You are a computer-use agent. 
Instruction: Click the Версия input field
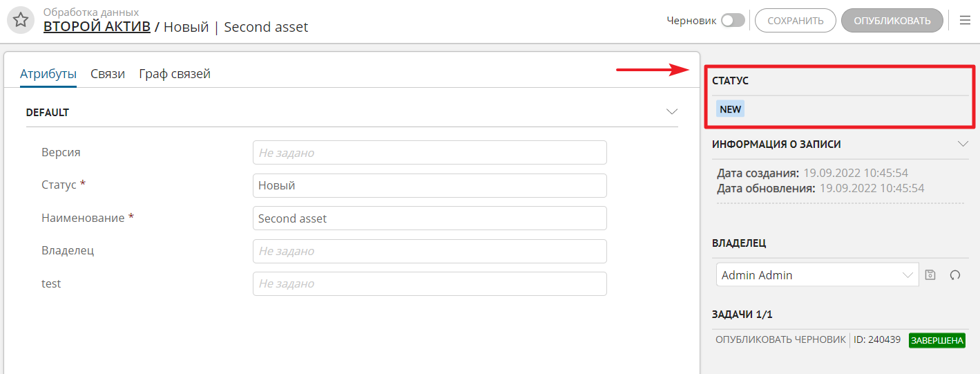click(429, 153)
